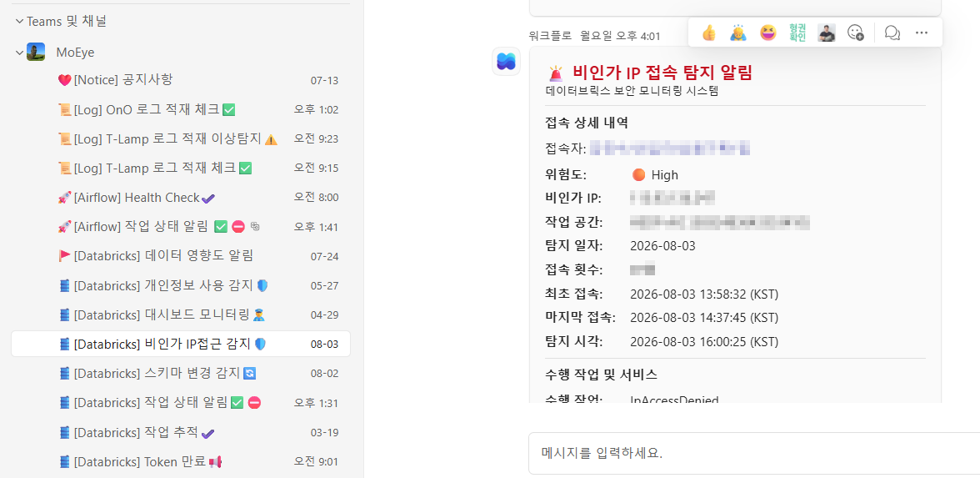Open [Log] T-Lamp 로그 적재 체크 channel

click(x=181, y=169)
